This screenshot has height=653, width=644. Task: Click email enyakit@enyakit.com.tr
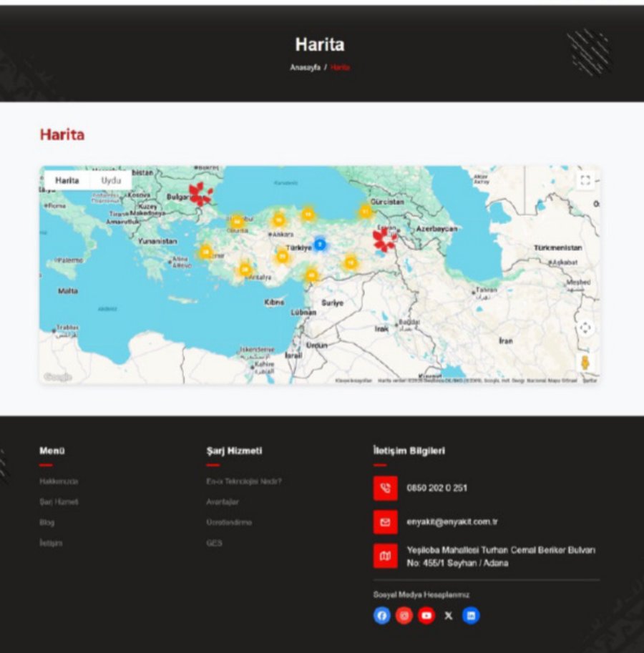(x=452, y=522)
